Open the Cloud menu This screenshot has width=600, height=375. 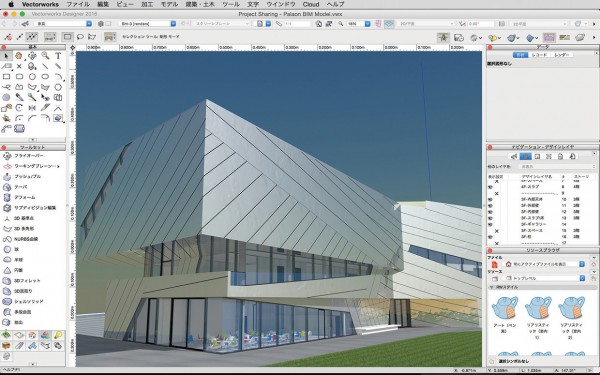(311, 5)
